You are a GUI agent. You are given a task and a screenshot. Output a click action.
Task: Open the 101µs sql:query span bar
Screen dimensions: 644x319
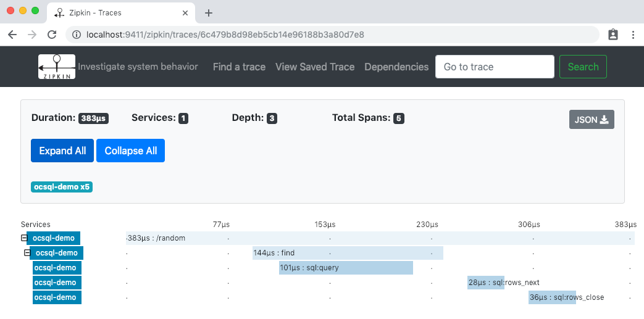pos(346,268)
